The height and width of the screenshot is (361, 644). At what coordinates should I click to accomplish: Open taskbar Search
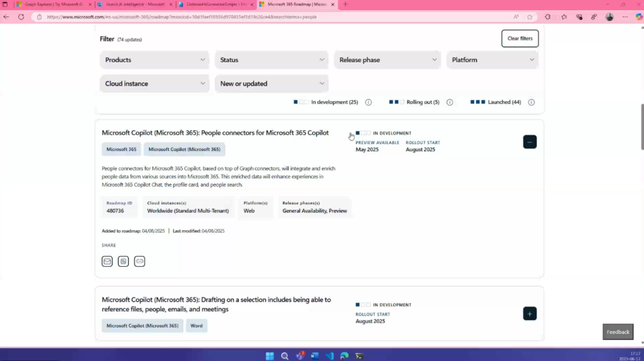tap(284, 356)
